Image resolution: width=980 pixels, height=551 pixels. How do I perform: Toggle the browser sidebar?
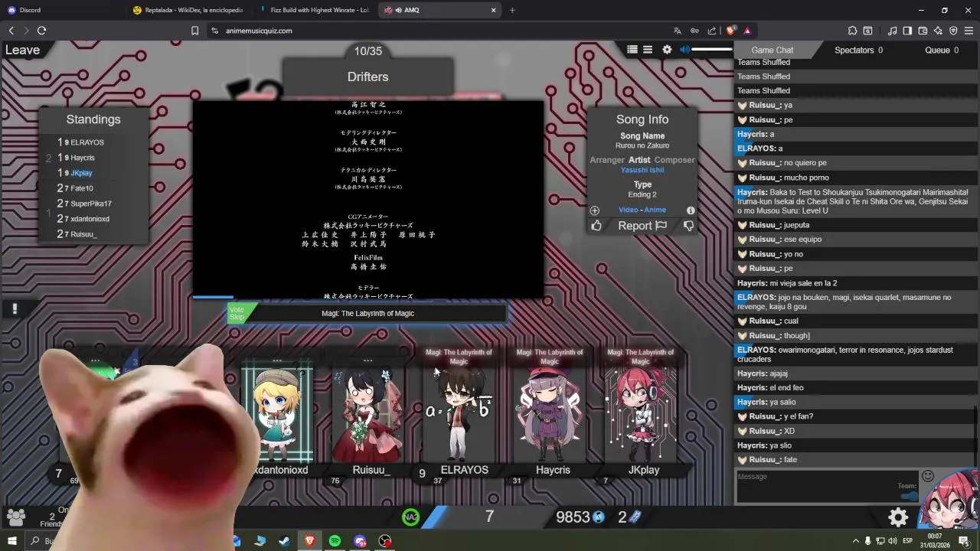[907, 31]
